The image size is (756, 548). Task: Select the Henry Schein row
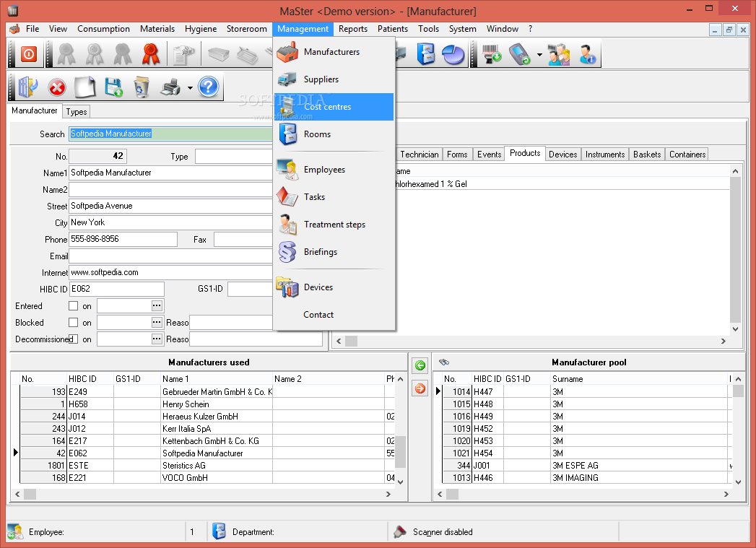pyautogui.click(x=207, y=404)
